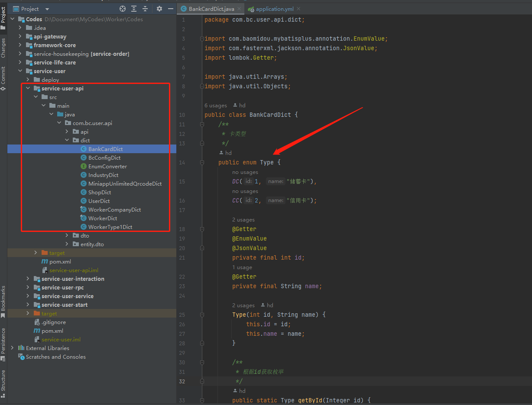
Task: Select the ShopDict class icon
Action: tap(84, 192)
